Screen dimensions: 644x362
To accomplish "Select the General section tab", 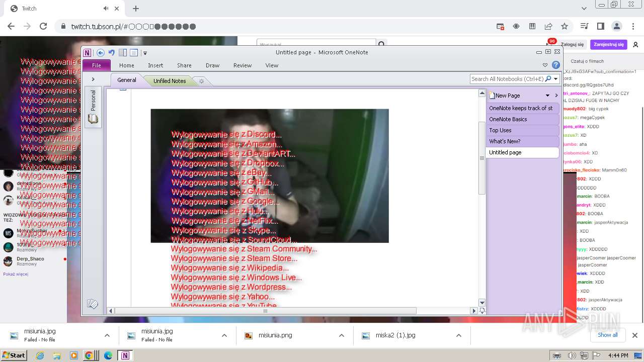I will point(127,80).
